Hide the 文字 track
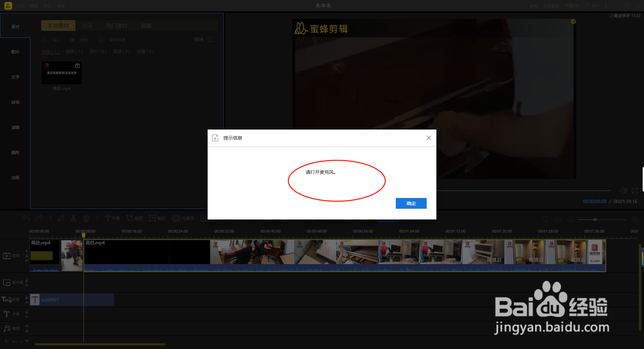 pyautogui.click(x=27, y=316)
